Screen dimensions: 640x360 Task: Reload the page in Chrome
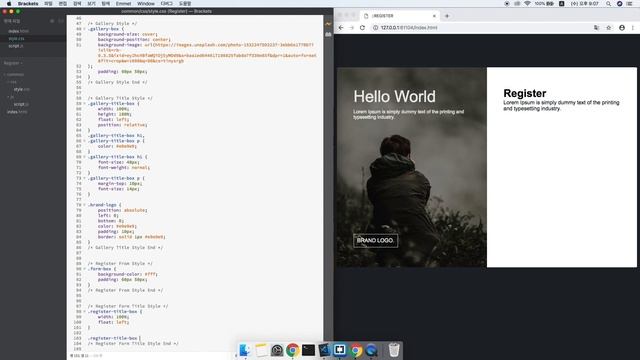pos(362,28)
